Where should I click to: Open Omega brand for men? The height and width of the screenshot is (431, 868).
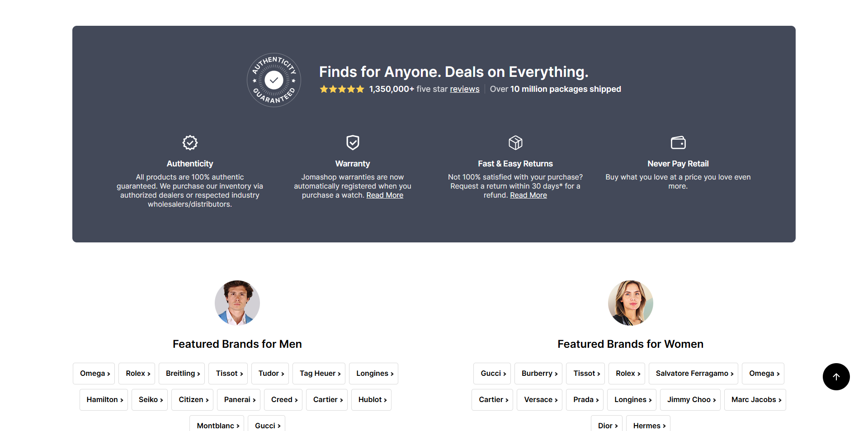click(94, 374)
